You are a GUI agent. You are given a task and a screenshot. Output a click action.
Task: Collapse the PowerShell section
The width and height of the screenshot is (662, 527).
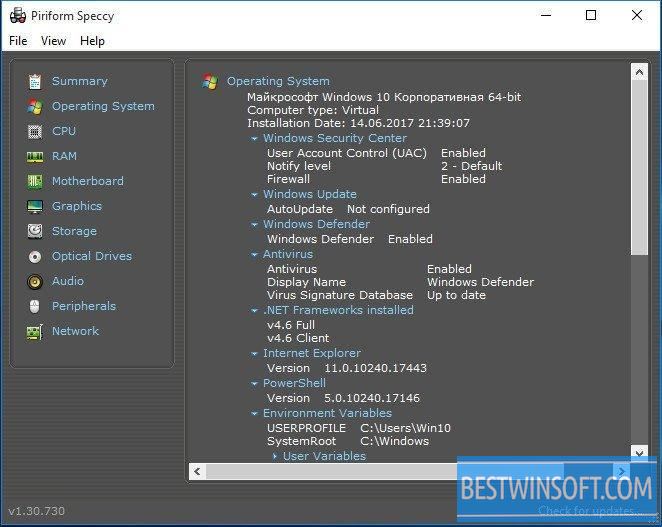(254, 384)
